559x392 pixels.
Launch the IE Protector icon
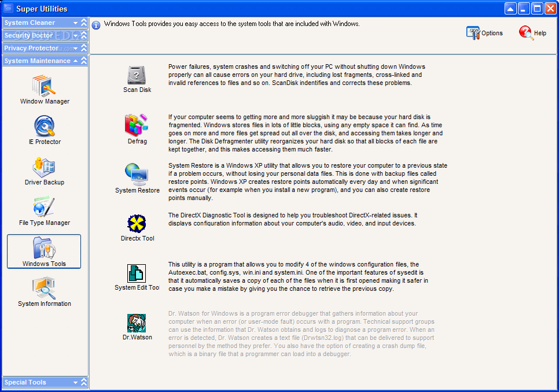click(x=45, y=125)
